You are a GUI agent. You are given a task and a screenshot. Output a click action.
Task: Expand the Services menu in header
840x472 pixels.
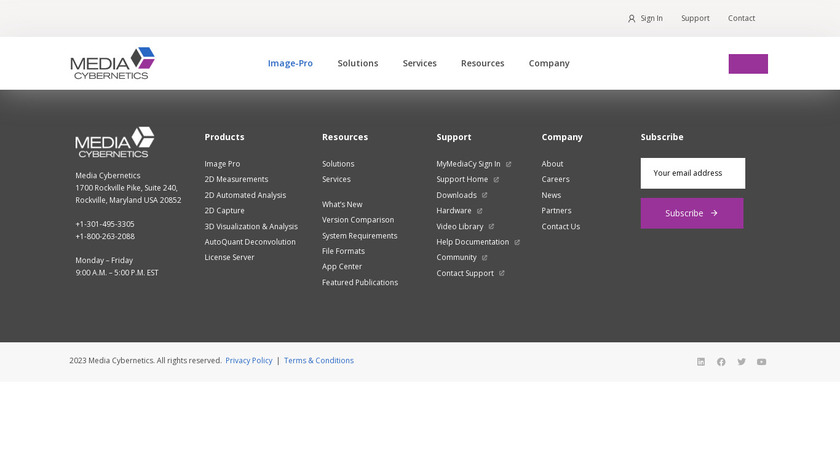(419, 63)
